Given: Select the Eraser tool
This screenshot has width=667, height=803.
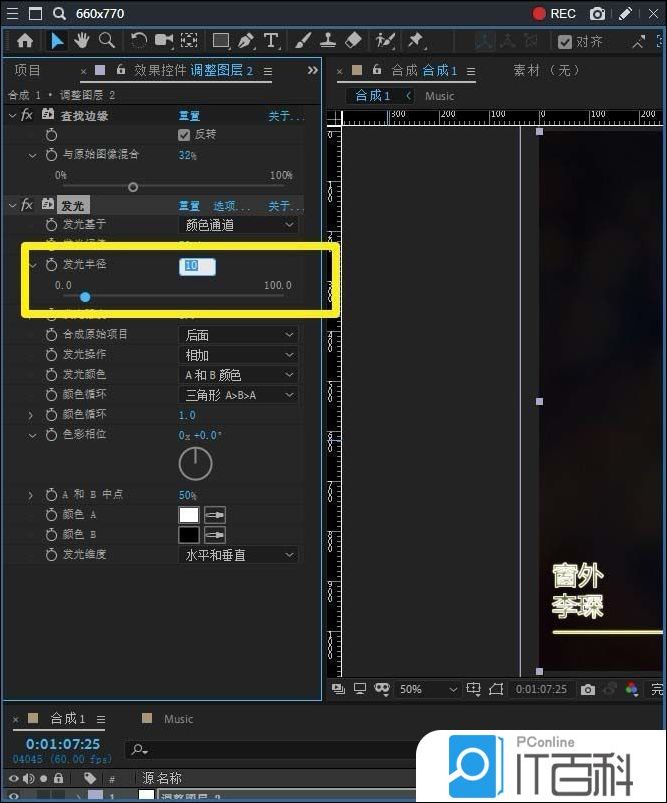Looking at the screenshot, I should click(x=353, y=40).
